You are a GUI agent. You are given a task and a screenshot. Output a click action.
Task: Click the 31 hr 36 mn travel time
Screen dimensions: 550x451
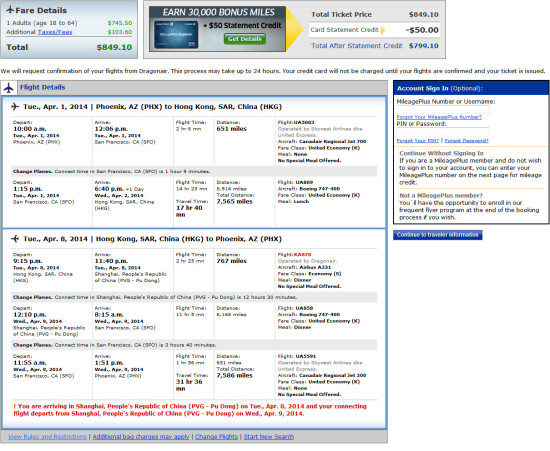(x=189, y=385)
